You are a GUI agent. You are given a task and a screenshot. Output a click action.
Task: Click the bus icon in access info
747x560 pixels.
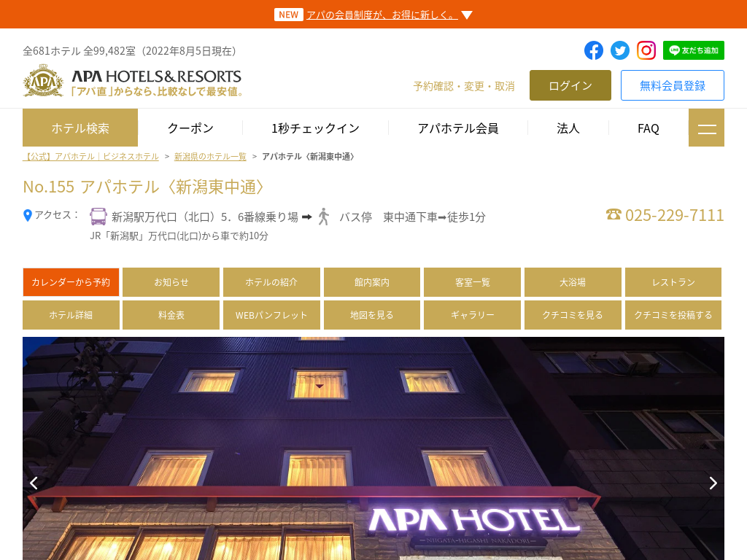(98, 217)
